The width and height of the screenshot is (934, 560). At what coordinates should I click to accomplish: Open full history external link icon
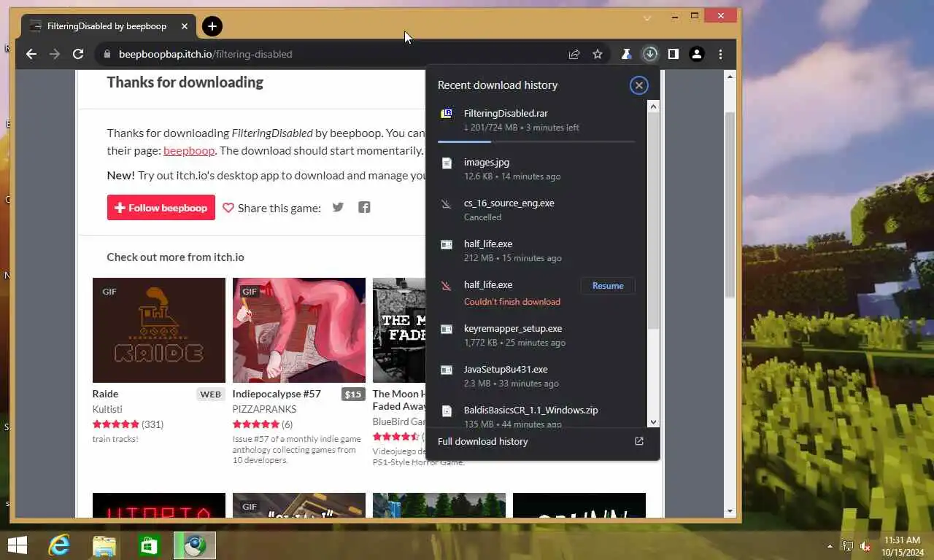639,441
